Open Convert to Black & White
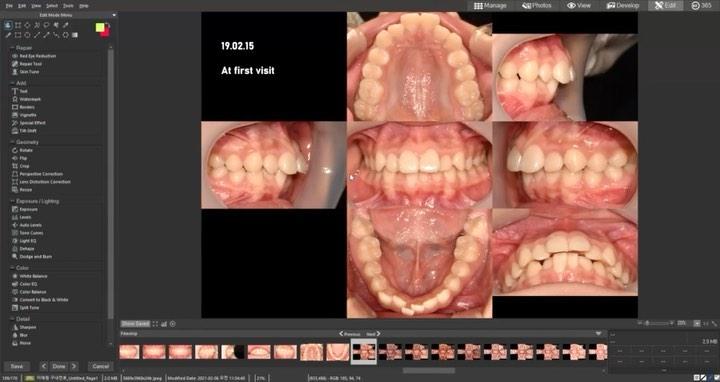Viewport: 720px width, 382px height. click(40, 300)
